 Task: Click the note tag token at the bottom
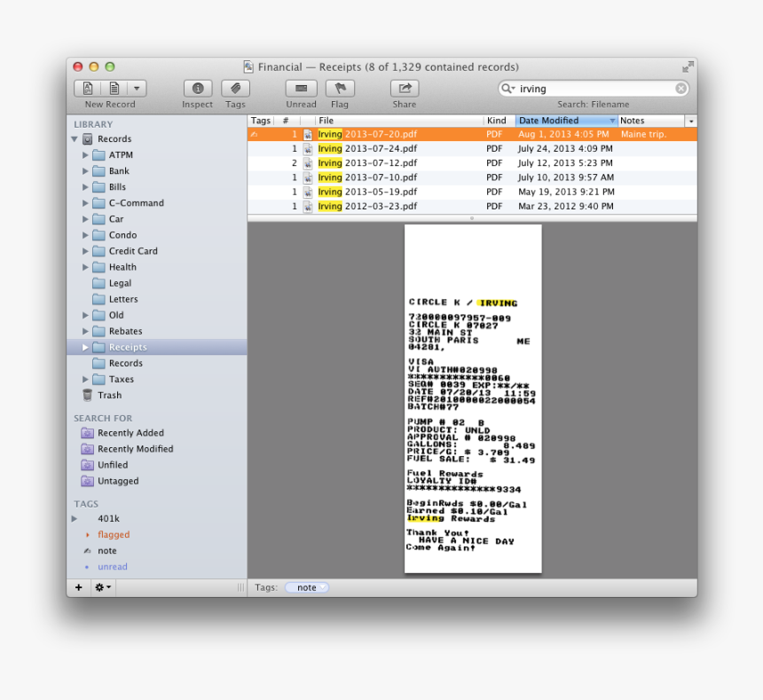tap(306, 587)
